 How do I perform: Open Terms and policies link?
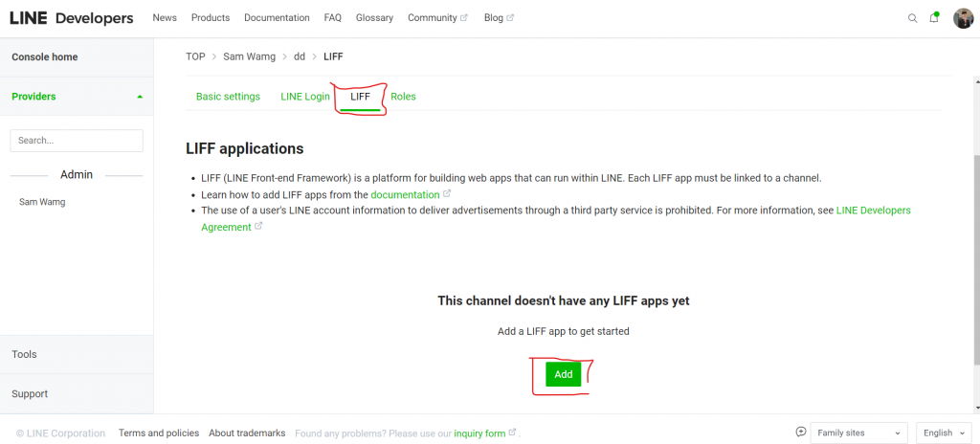coord(159,433)
